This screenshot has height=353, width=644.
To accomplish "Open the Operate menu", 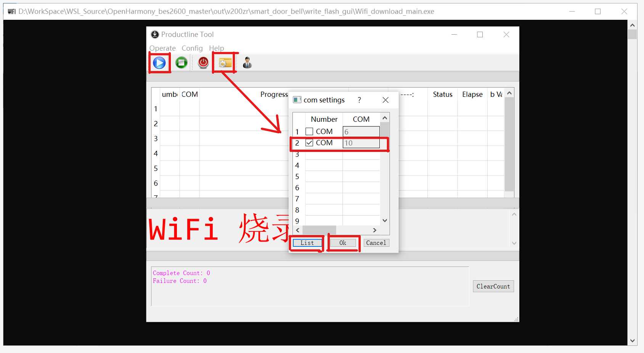I will coord(162,48).
